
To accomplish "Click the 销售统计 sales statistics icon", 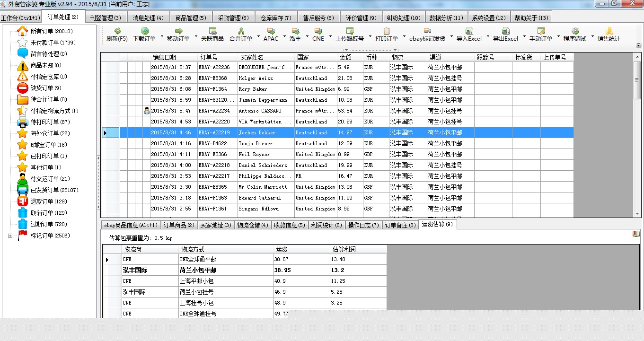I will coord(609,31).
